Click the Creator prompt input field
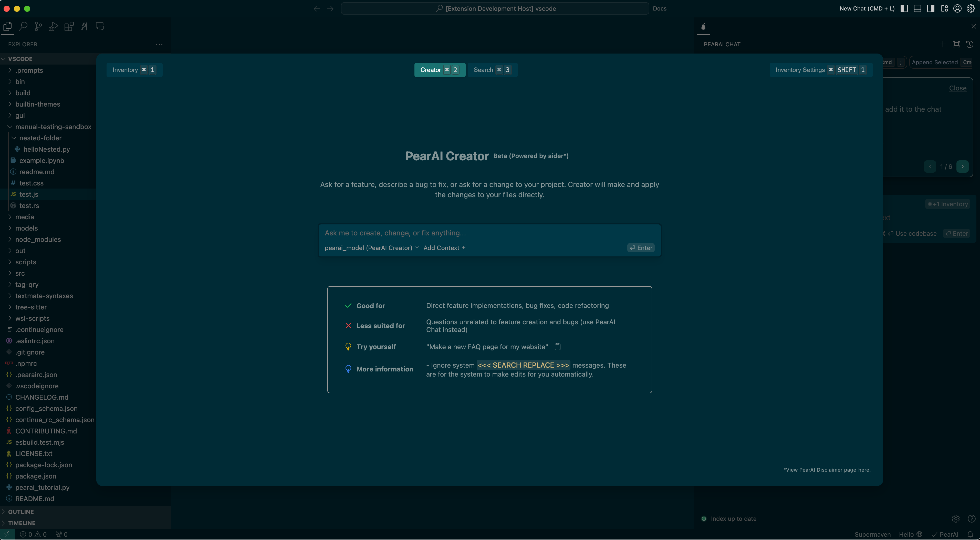 [489, 233]
